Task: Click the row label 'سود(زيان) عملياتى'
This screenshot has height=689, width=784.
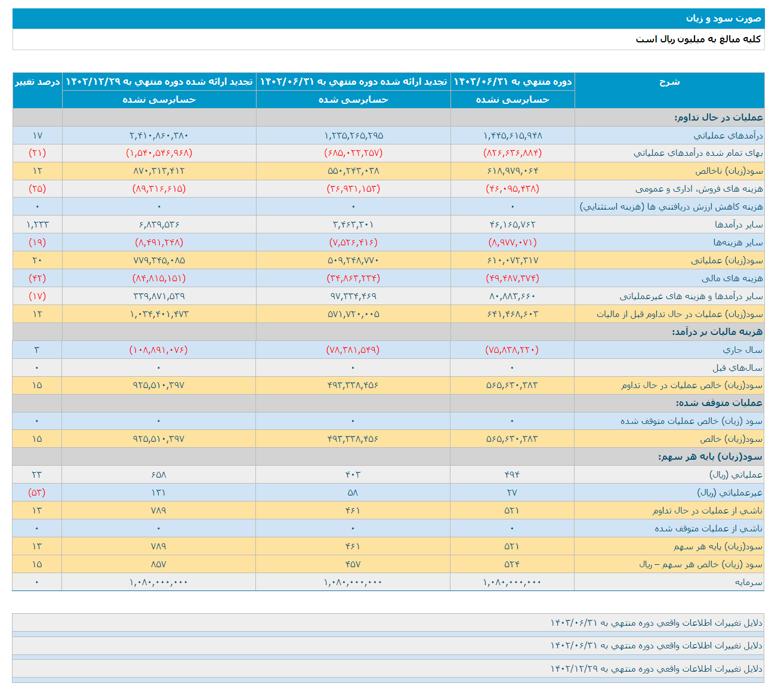Action: (x=727, y=261)
